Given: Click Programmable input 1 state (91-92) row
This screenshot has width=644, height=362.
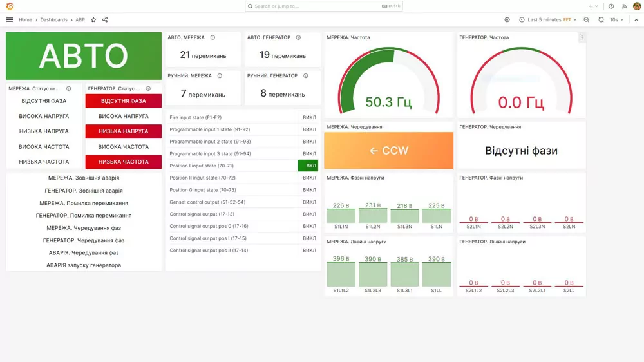Looking at the screenshot, I should pyautogui.click(x=243, y=129).
